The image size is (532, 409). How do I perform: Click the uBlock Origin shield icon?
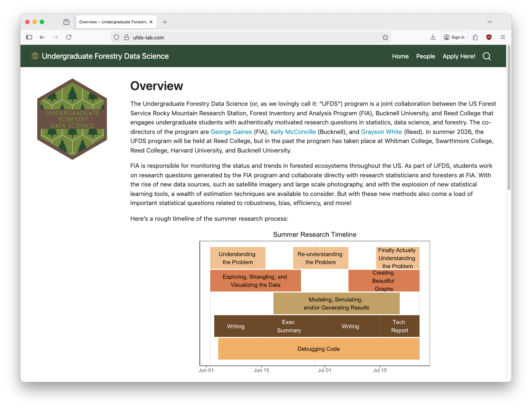(489, 37)
